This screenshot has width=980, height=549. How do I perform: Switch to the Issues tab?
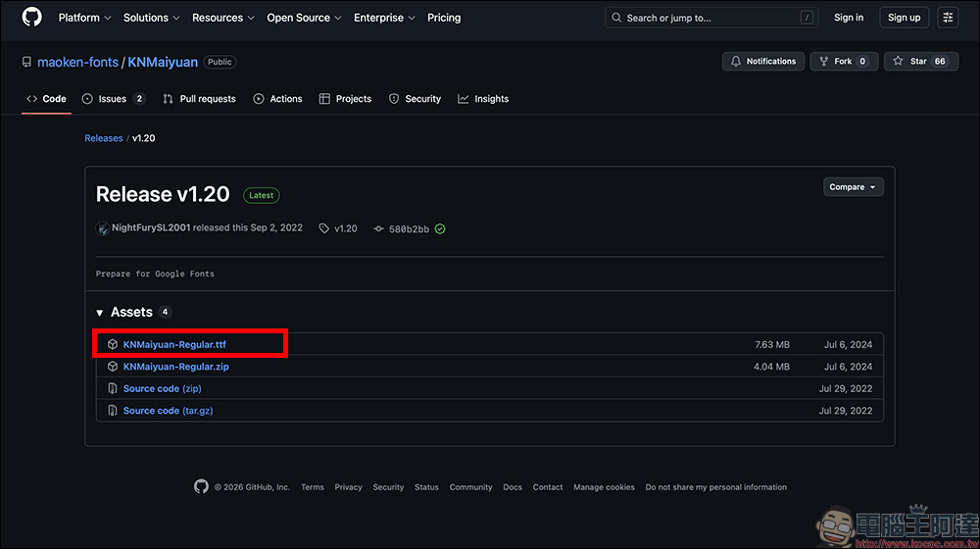pyautogui.click(x=114, y=99)
